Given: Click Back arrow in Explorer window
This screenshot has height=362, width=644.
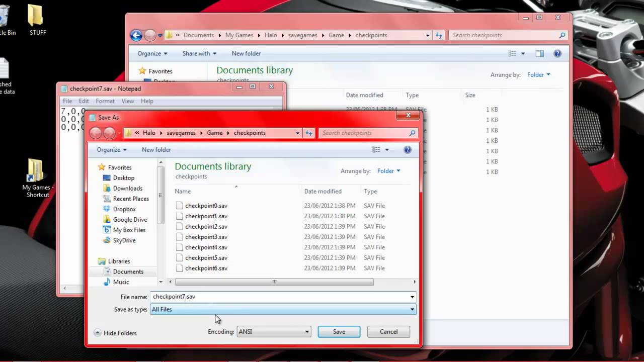Looking at the screenshot, I should (x=136, y=35).
